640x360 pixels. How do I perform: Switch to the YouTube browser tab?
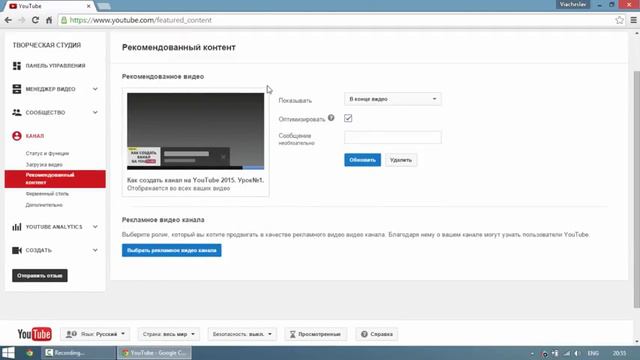click(49, 6)
